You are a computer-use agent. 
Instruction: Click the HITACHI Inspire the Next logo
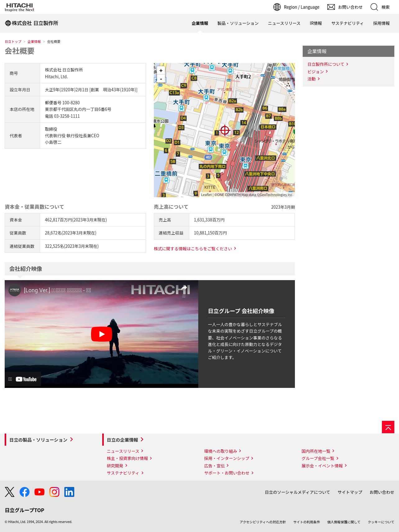20,7
